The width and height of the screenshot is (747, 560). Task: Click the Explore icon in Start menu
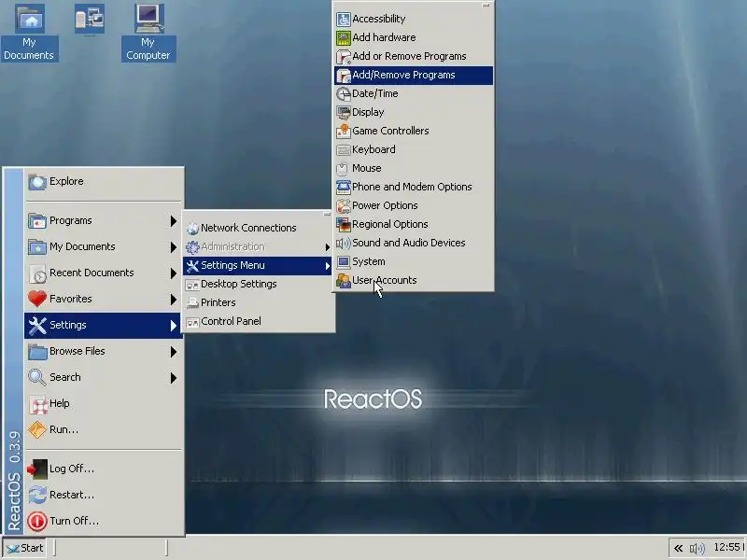point(37,181)
